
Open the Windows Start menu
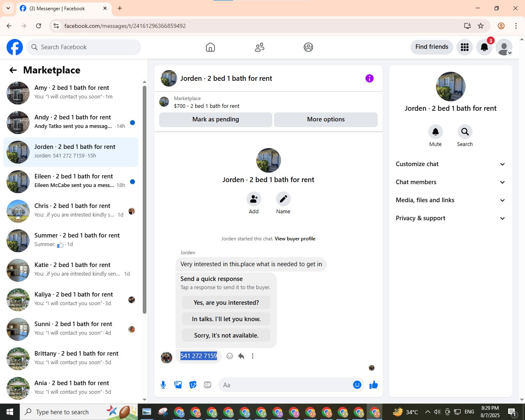10,412
